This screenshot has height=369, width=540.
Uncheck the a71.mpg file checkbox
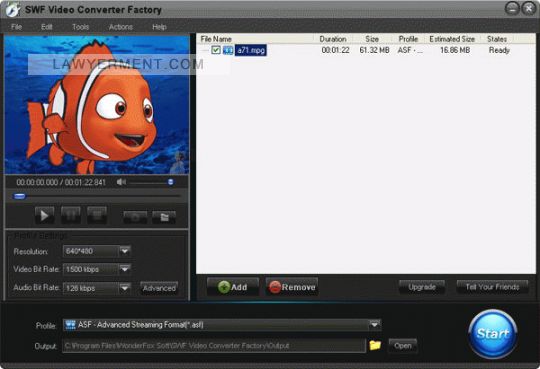click(x=216, y=50)
